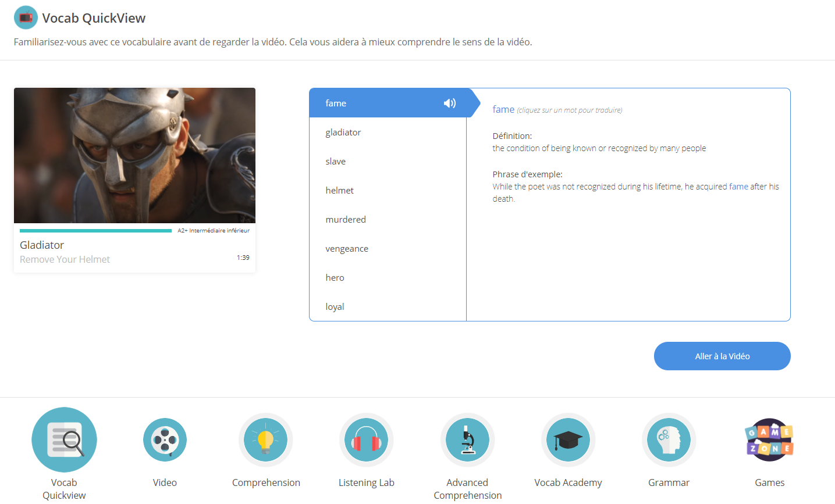Image resolution: width=835 pixels, height=504 pixels.
Task: Open the Advanced Comprehension microscope icon
Action: [467, 440]
